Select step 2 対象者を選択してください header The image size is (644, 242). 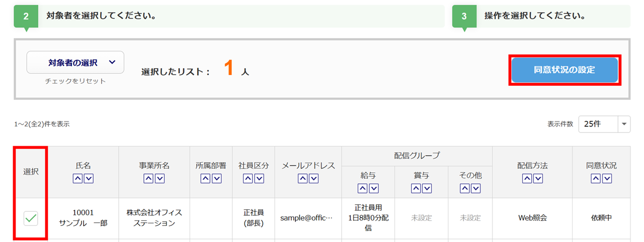[229, 16]
